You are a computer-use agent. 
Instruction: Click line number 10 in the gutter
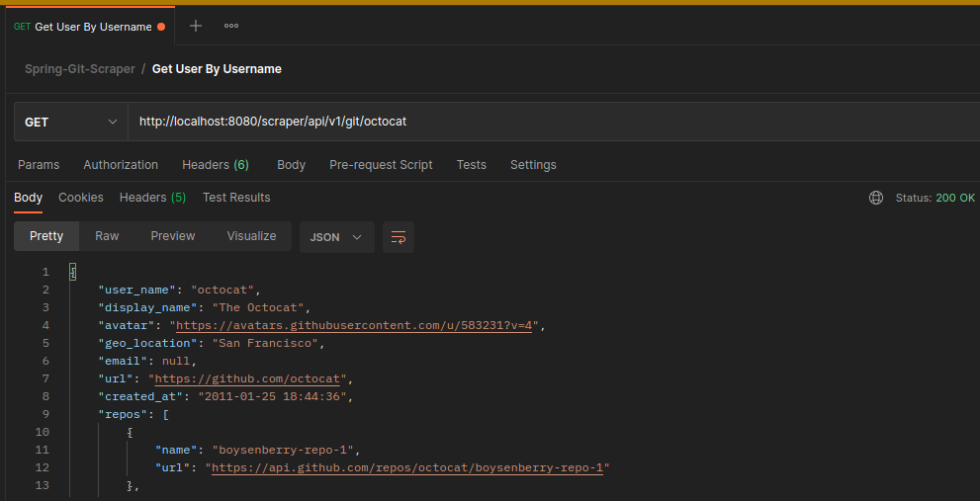tap(42, 432)
